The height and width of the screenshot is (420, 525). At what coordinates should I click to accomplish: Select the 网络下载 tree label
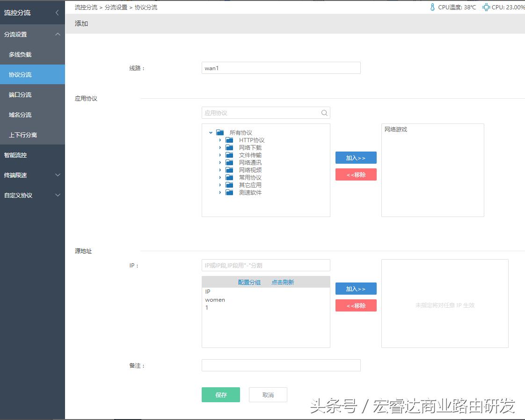tap(250, 148)
